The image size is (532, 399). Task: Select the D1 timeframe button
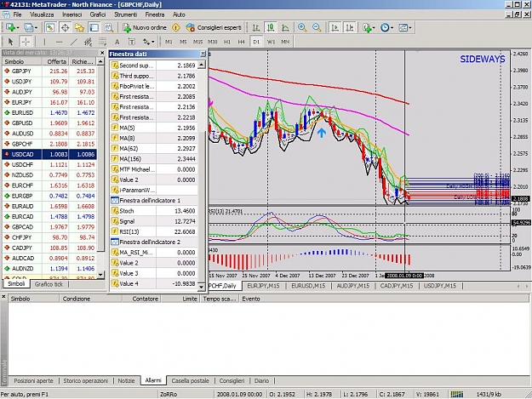point(256,42)
